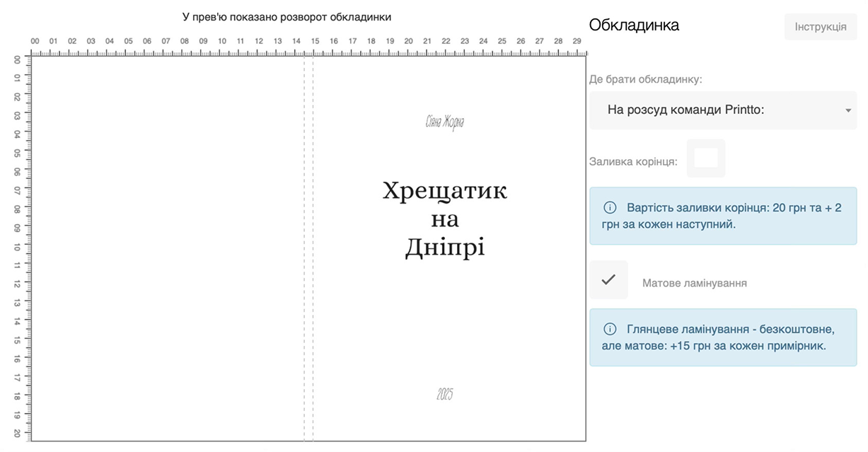Click the 10 mark on the vertical ruler
Screen dimensions: 868x452
coord(17,247)
